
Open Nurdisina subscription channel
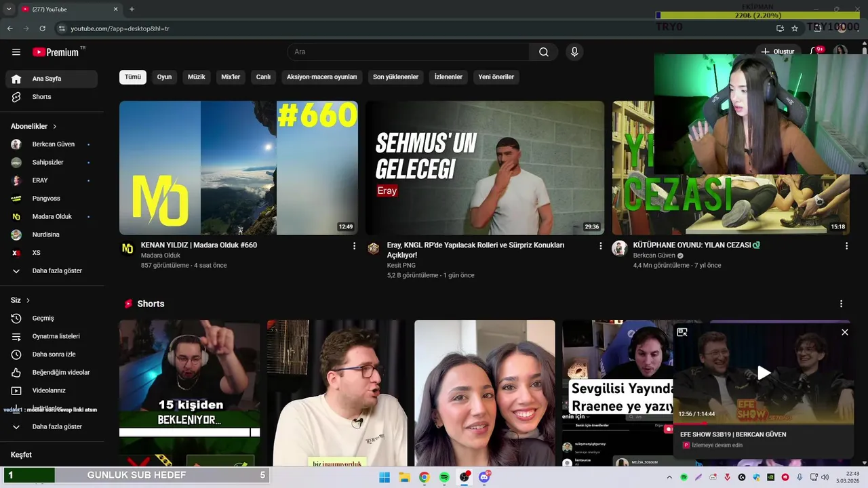point(52,235)
